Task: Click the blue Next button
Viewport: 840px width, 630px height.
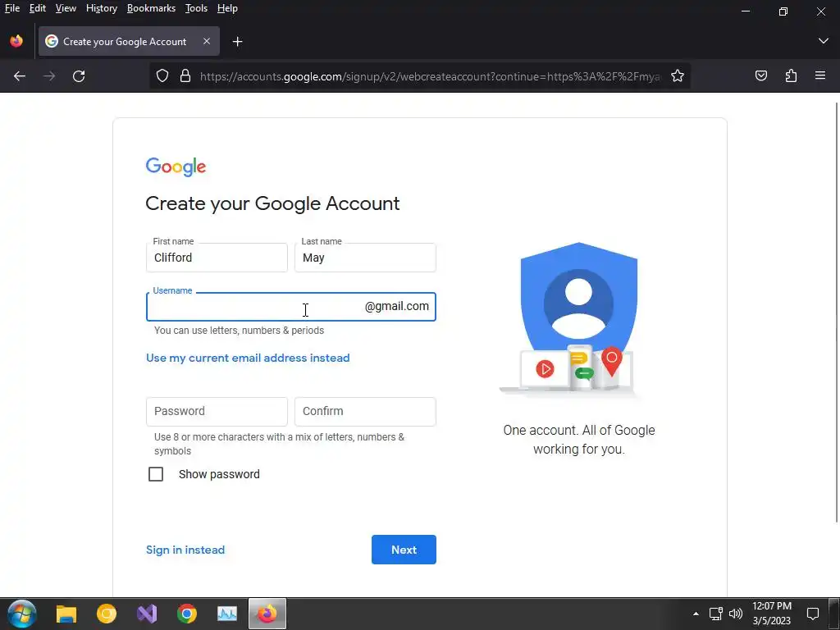Action: click(x=404, y=550)
